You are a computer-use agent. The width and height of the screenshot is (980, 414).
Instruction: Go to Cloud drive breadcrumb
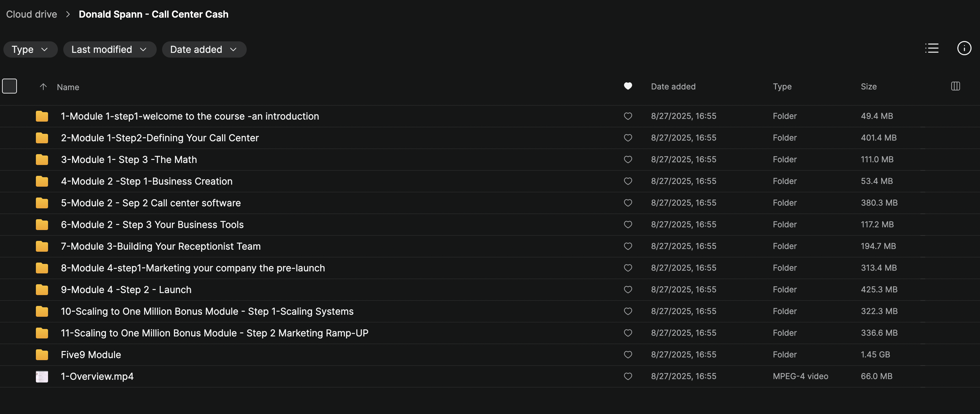pyautogui.click(x=31, y=15)
